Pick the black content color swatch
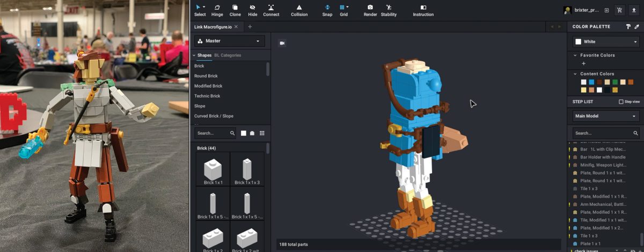Image resolution: width=644 pixels, height=252 pixels. pos(608,90)
